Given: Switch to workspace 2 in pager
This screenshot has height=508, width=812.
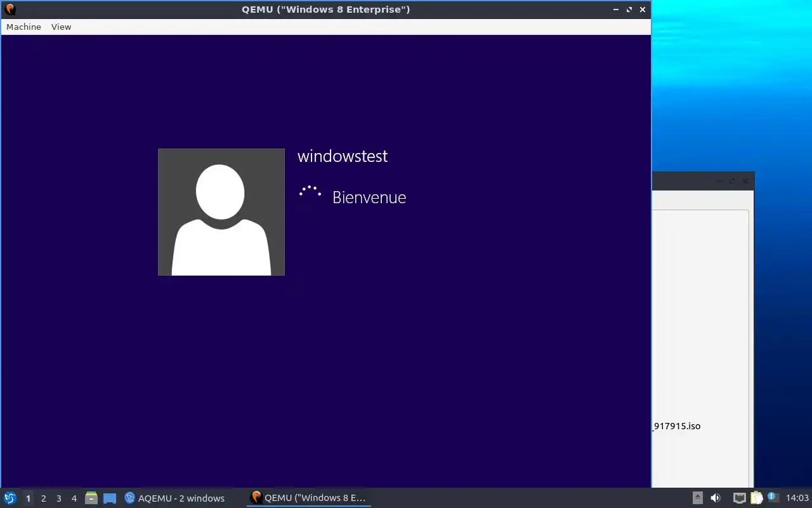Looking at the screenshot, I should 43,498.
